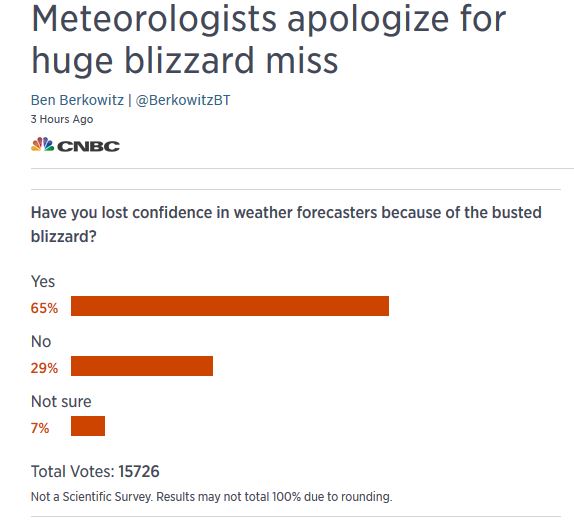Click the 65% result percentage
The width and height of the screenshot is (574, 528).
(x=44, y=308)
